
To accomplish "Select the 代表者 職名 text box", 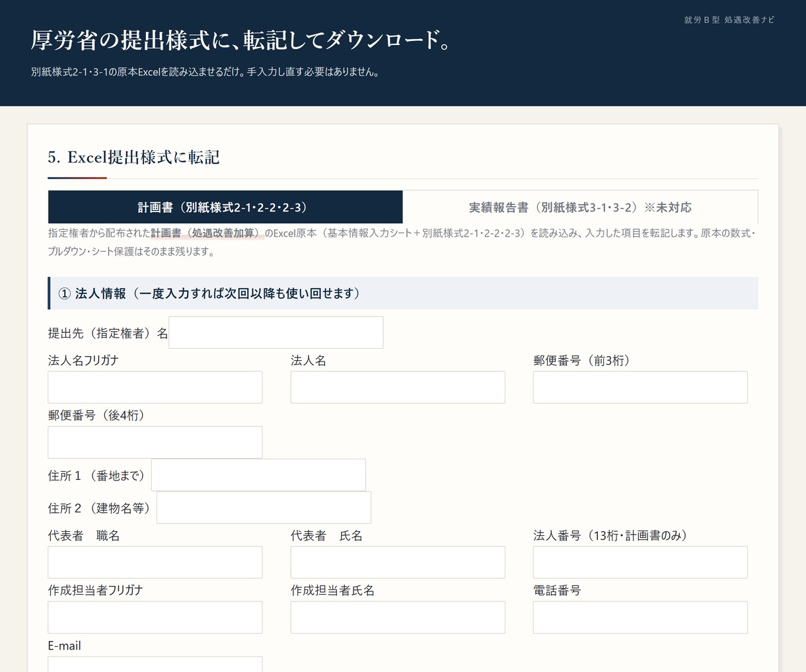I will 155,562.
